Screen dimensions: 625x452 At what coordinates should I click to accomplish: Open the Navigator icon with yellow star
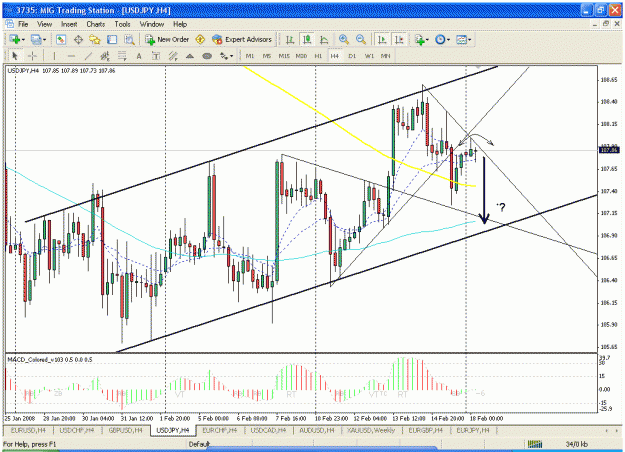pos(95,39)
